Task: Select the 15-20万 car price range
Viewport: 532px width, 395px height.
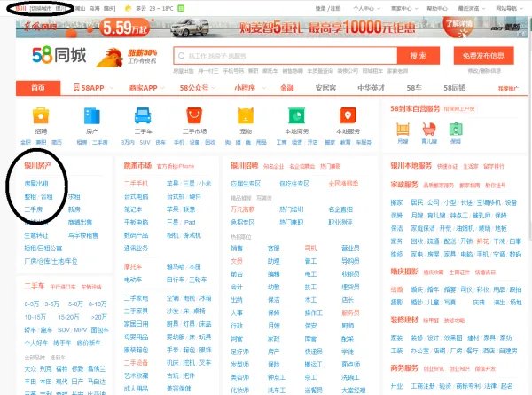Action: [68, 317]
